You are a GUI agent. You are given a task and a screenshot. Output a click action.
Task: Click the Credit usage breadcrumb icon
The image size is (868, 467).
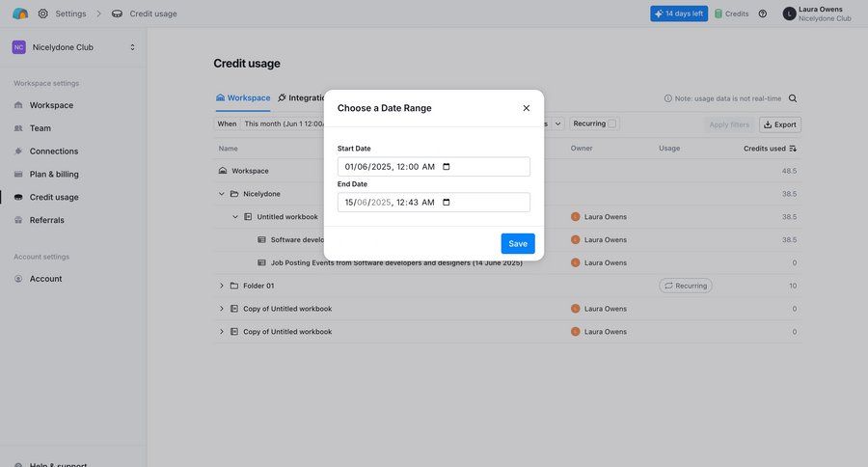117,14
